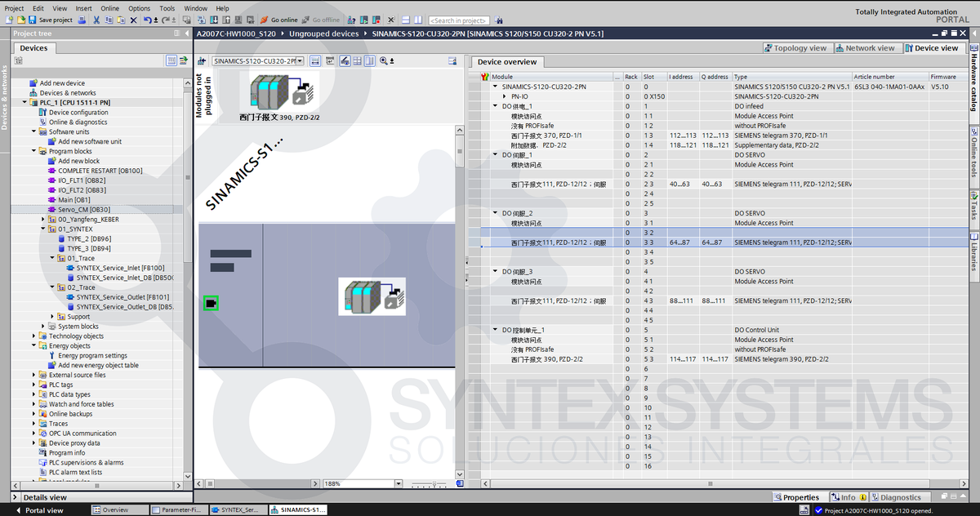Expand the System blocks folder

coord(43,327)
